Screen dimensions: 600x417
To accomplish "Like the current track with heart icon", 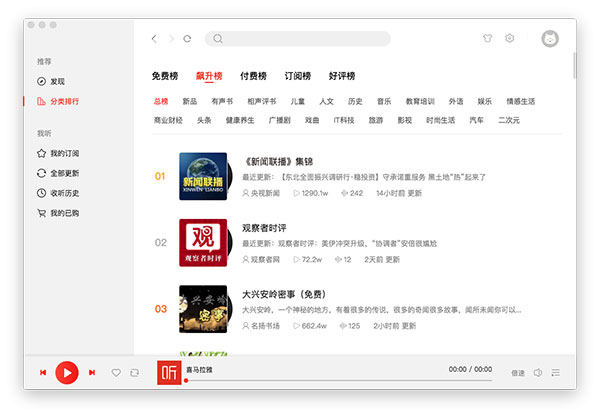I will (x=116, y=373).
